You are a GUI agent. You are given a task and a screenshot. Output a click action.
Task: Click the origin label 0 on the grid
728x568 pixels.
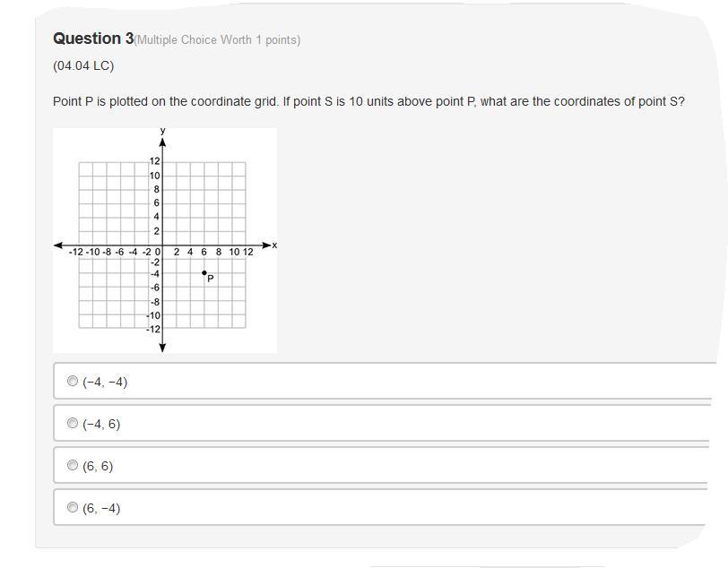pyautogui.click(x=158, y=252)
